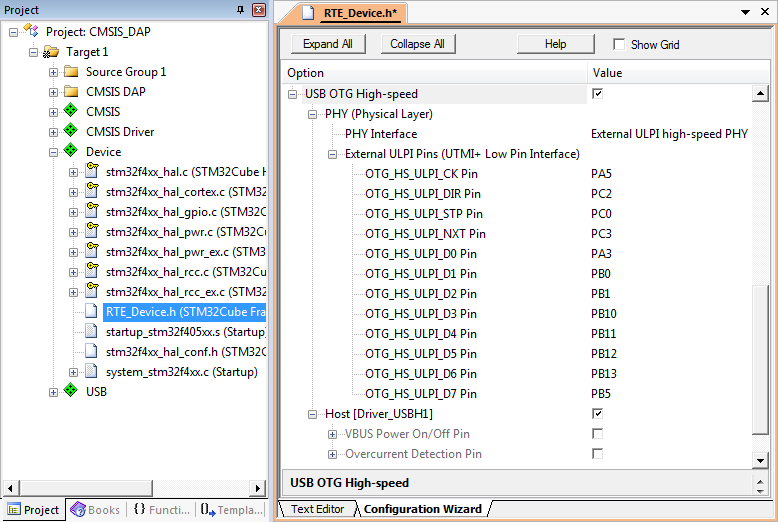Click the stm32f4xx_hal_conf.h file icon
778x522 pixels.
(x=91, y=351)
